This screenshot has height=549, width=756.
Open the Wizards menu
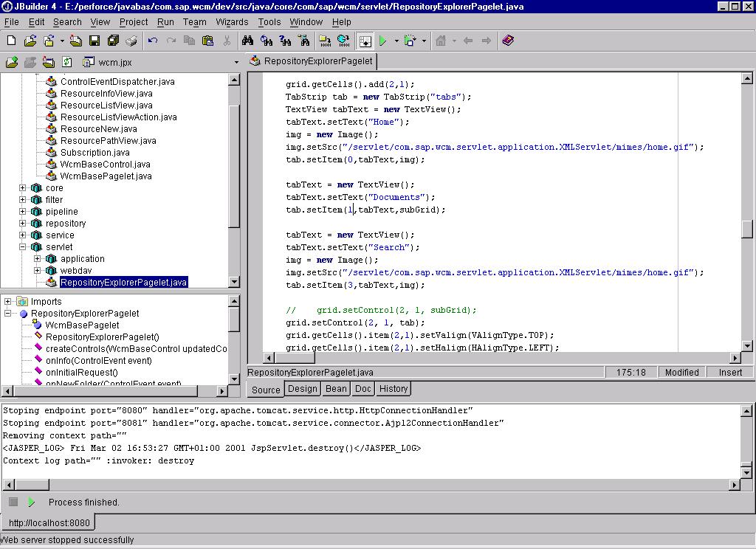pyautogui.click(x=232, y=22)
